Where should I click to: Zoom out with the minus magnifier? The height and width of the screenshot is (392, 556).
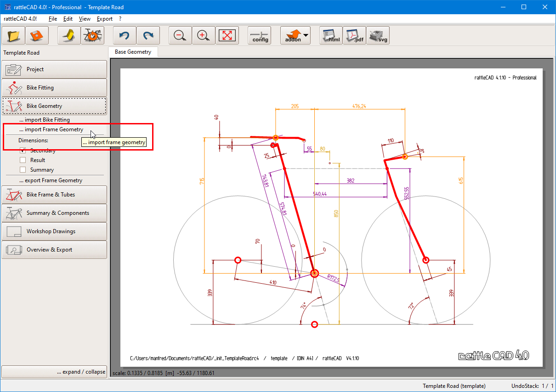click(x=180, y=35)
